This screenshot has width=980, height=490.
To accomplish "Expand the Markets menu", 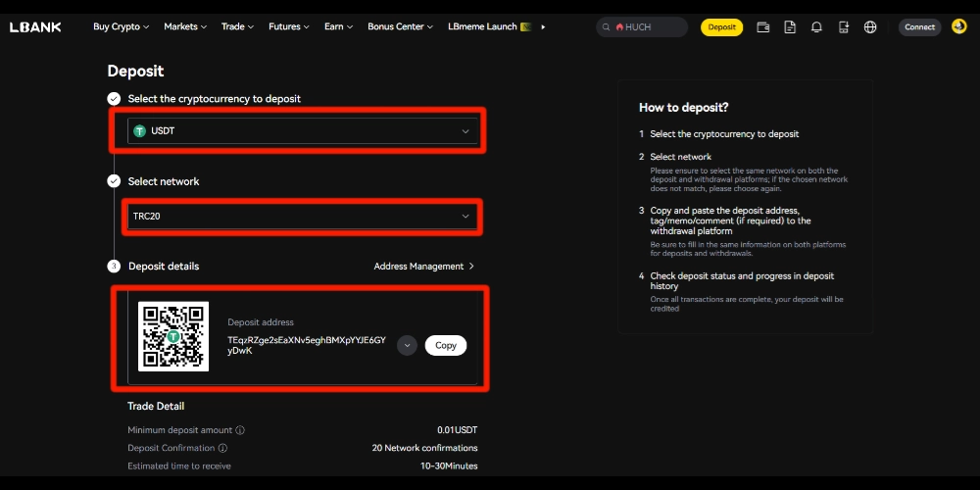I will (185, 26).
